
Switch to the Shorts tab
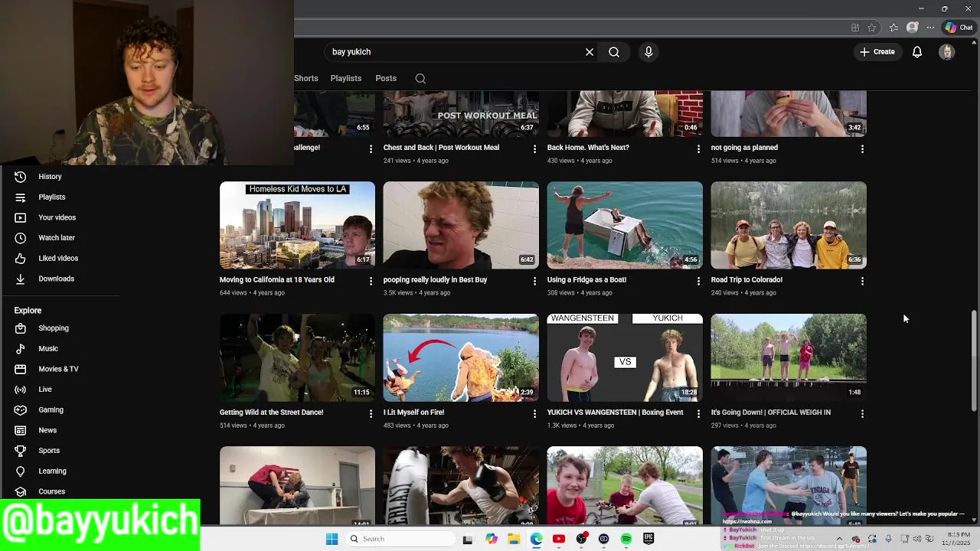tap(306, 78)
